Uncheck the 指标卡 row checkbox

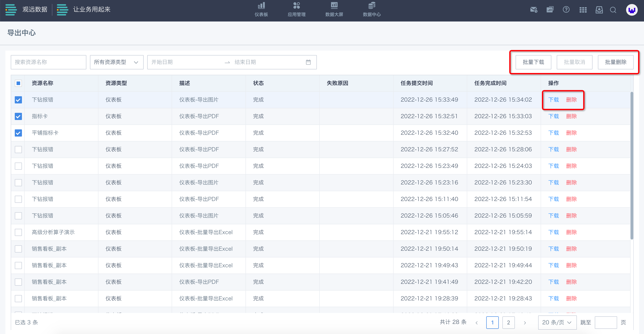coord(18,116)
